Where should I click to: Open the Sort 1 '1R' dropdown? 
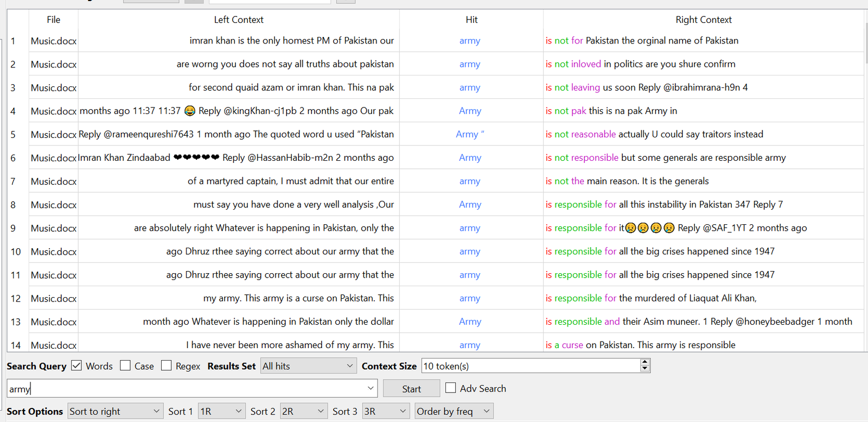(x=222, y=411)
